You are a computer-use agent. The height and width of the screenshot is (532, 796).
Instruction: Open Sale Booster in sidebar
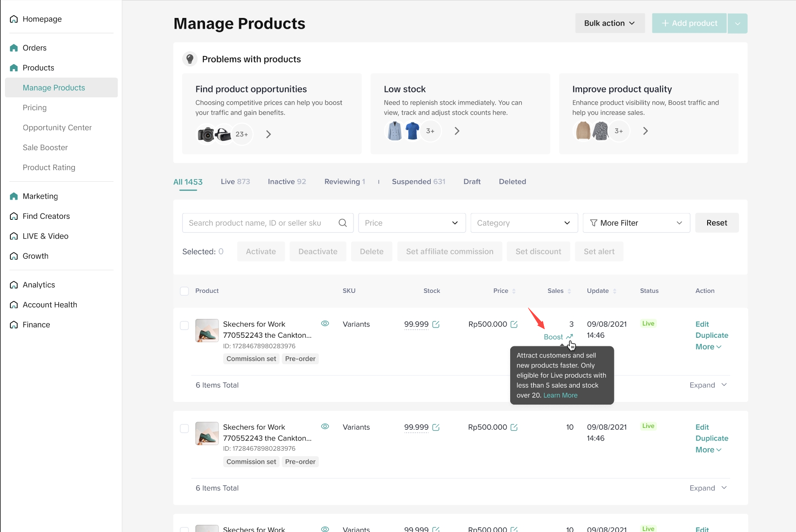(45, 148)
